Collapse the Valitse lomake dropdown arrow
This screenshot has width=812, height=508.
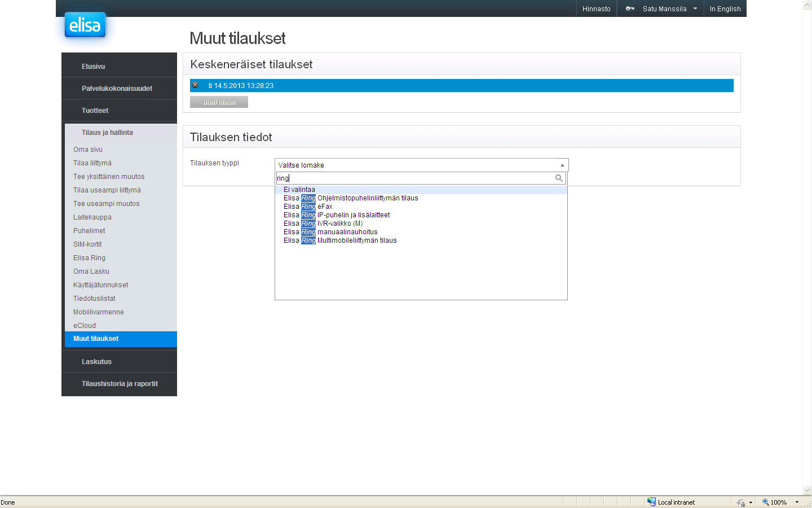click(x=562, y=165)
